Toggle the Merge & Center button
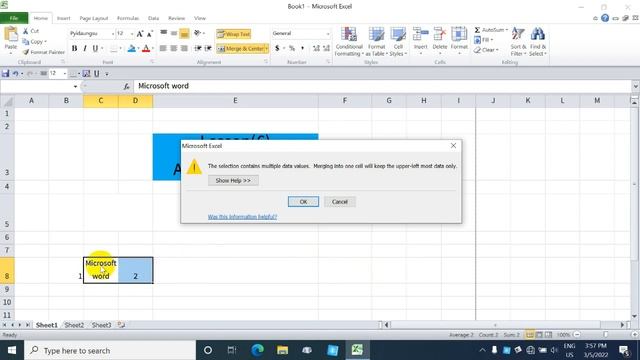 point(240,49)
